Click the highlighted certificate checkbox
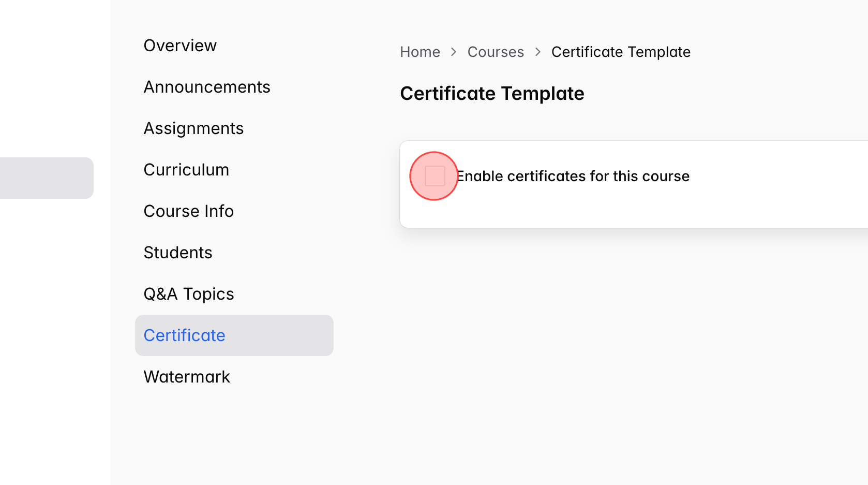 [433, 175]
